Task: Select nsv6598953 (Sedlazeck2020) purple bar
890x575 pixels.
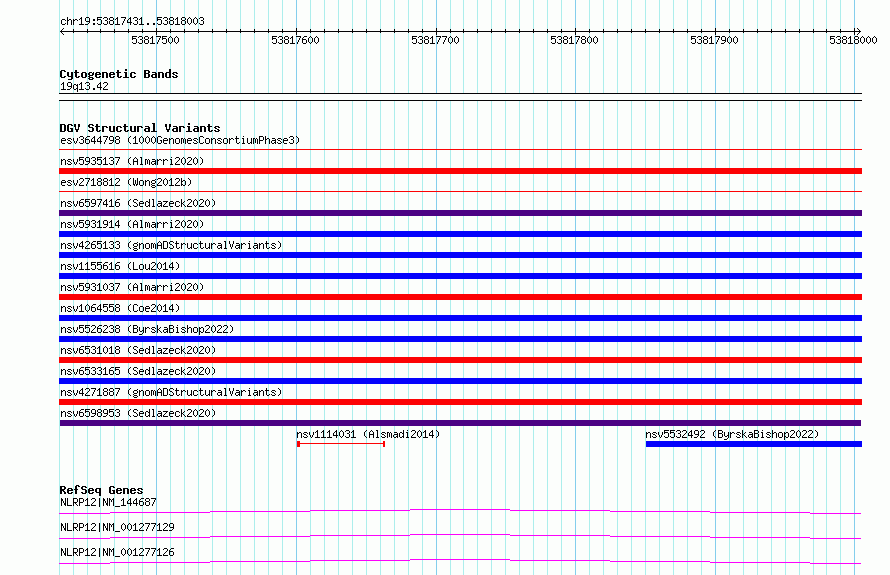Action: 460,423
